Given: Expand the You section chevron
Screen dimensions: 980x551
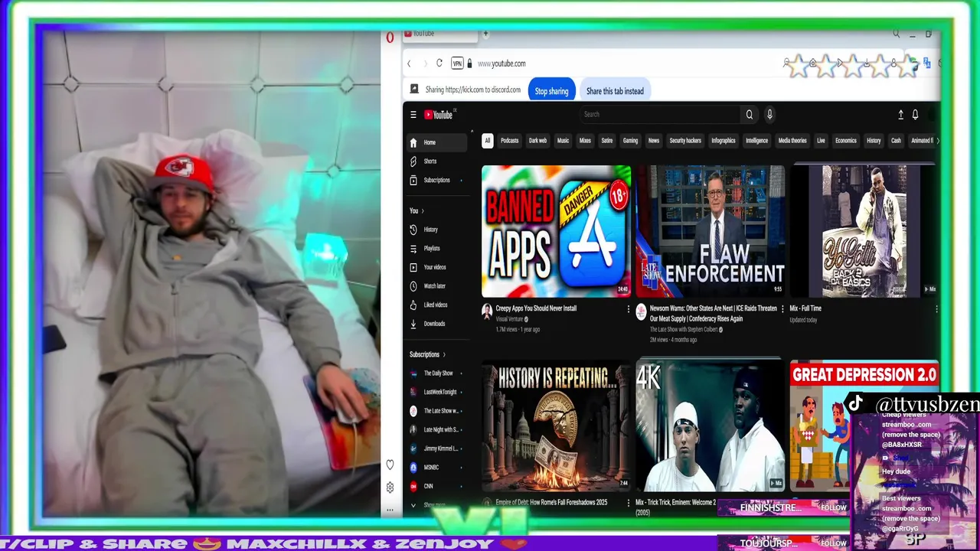Looking at the screenshot, I should [423, 211].
